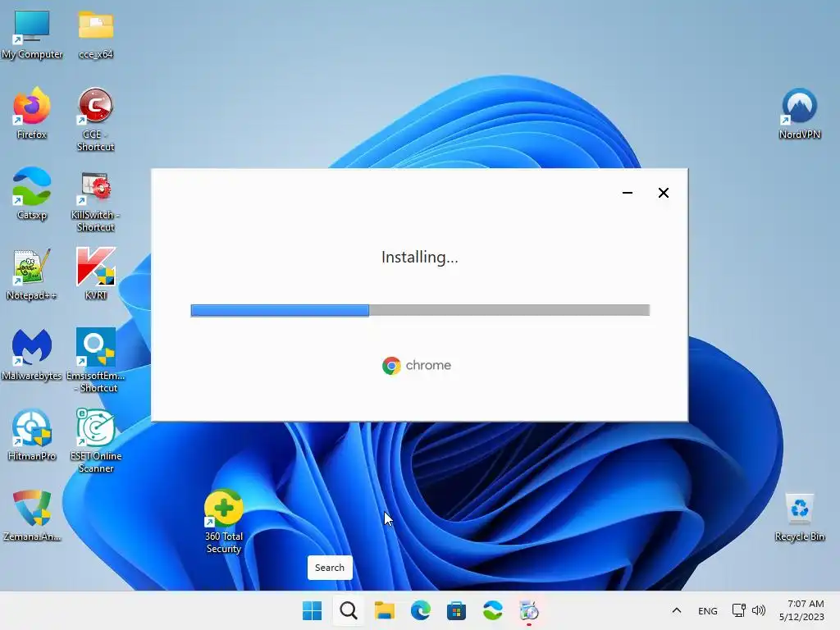Open clock showing 7:07 AM
This screenshot has height=630, width=840.
click(801, 610)
